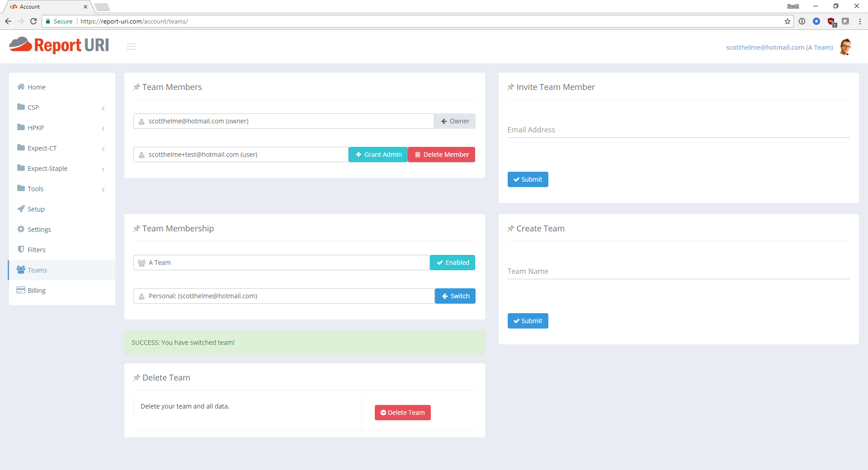Click the profile avatar picture
This screenshot has height=470, width=868.
click(x=846, y=47)
